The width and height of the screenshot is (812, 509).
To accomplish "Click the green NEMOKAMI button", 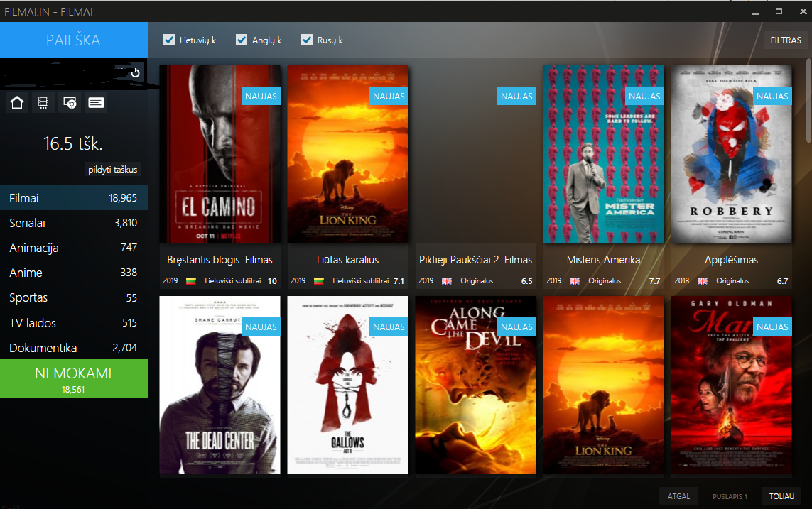I will click(x=74, y=378).
